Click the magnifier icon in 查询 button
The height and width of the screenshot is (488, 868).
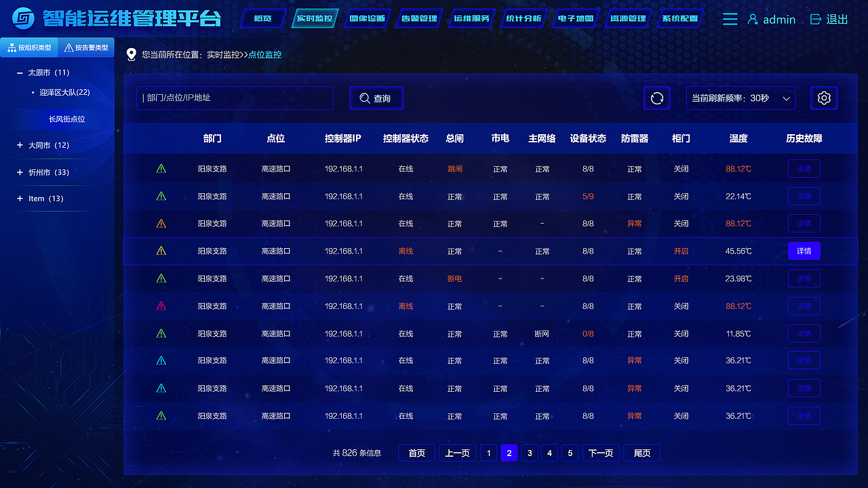click(x=365, y=98)
